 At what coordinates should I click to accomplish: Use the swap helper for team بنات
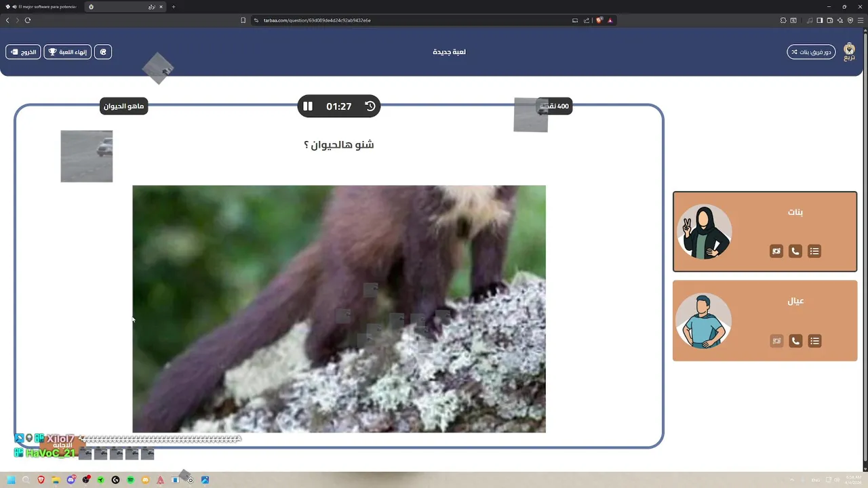point(776,251)
